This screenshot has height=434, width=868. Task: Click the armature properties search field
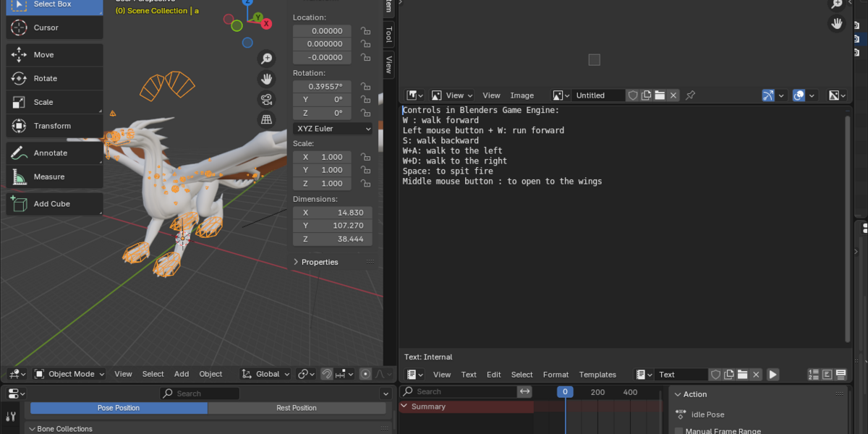click(x=200, y=393)
